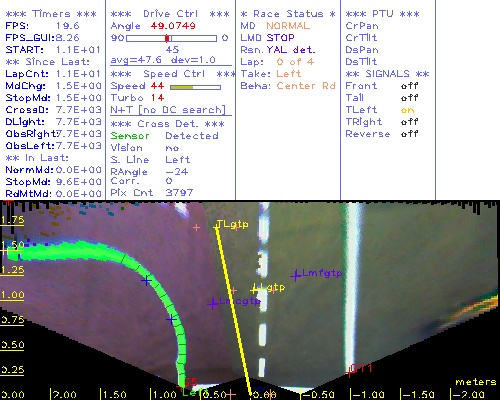
Task: Click the 'N+T [no DC search]' label
Action: [168, 110]
